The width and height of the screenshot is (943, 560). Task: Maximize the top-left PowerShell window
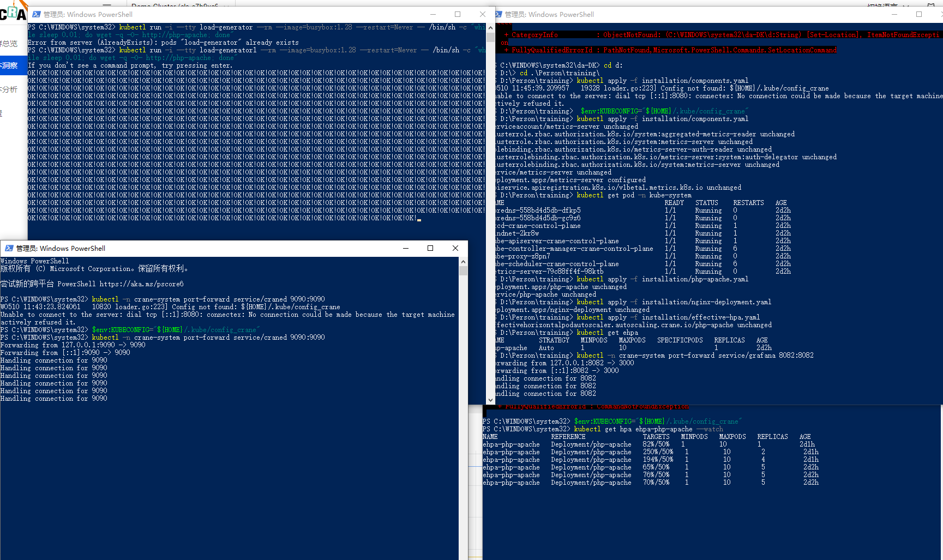458,14
